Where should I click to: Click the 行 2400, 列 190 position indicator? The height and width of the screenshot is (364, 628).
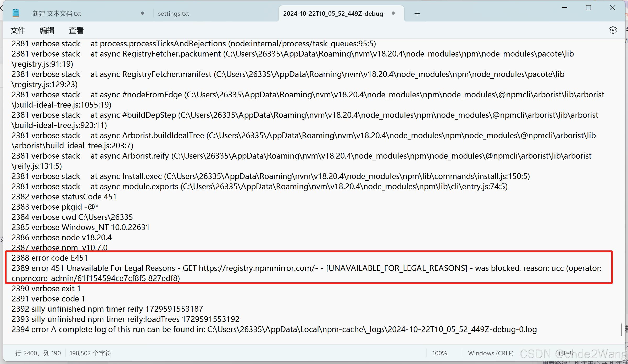point(38,353)
